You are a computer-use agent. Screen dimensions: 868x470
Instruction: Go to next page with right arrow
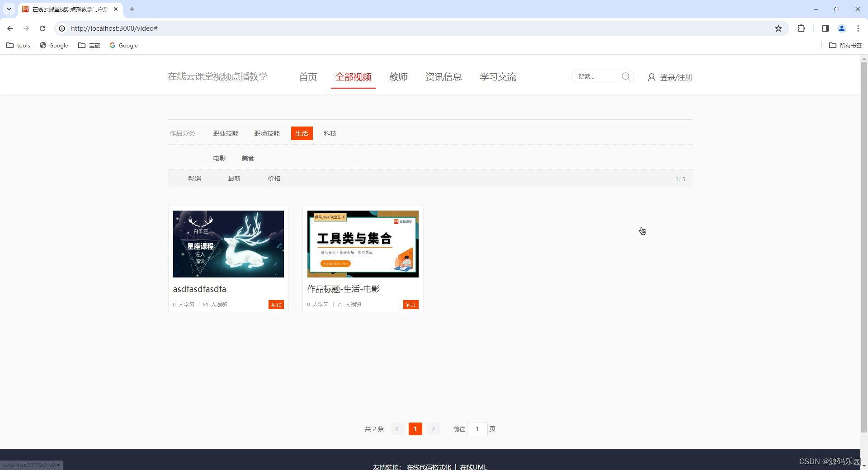coord(434,429)
